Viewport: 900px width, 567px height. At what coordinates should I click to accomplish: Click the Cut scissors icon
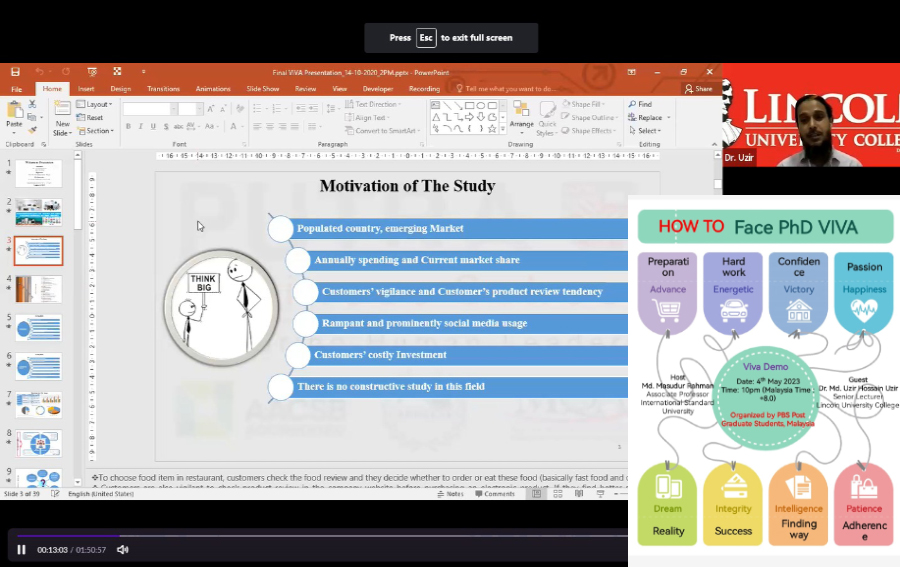[x=32, y=104]
